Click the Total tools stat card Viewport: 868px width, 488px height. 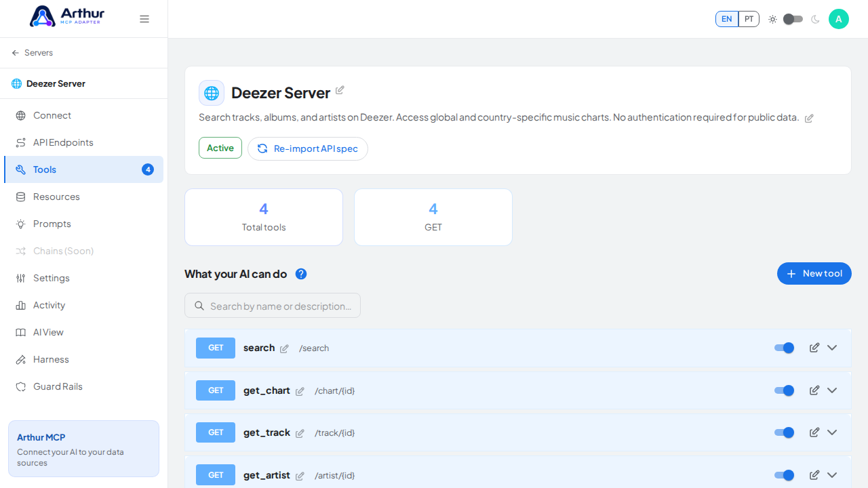coord(264,217)
